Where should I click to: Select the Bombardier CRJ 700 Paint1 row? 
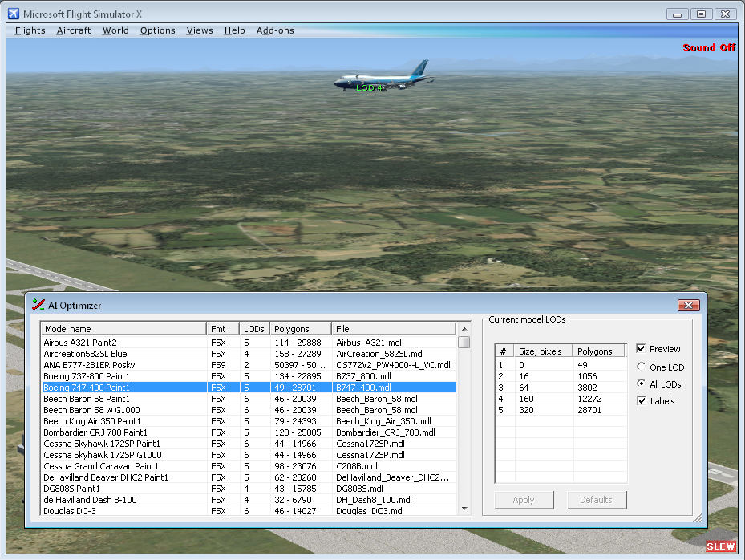click(x=249, y=432)
